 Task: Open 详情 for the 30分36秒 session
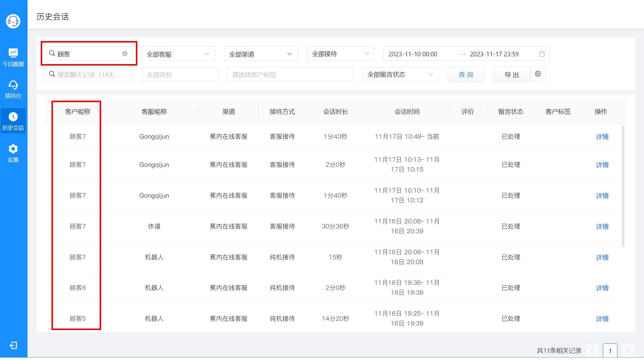[602, 226]
